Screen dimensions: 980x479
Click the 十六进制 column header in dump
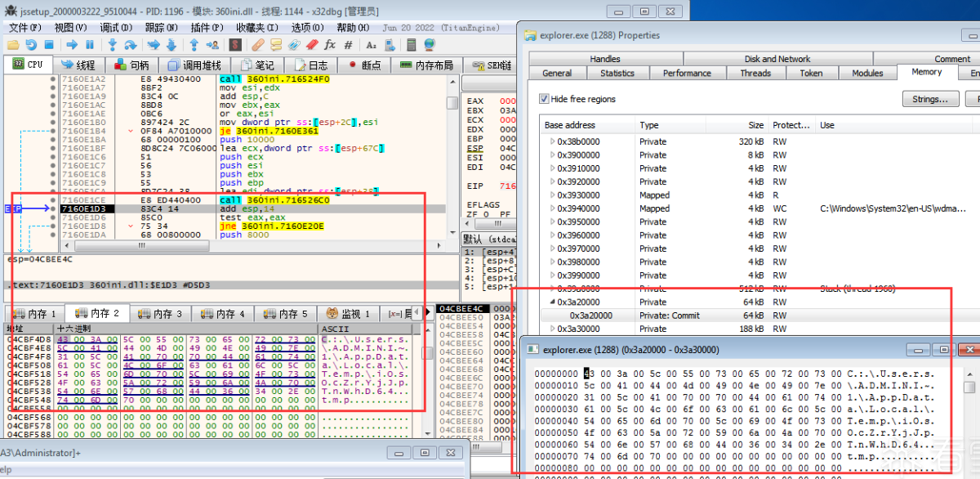click(x=186, y=329)
